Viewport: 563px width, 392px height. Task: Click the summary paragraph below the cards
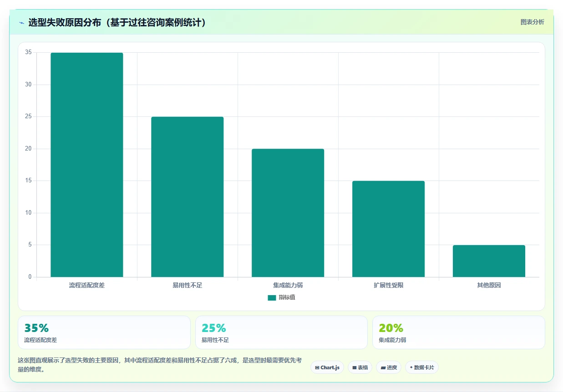pos(160,365)
